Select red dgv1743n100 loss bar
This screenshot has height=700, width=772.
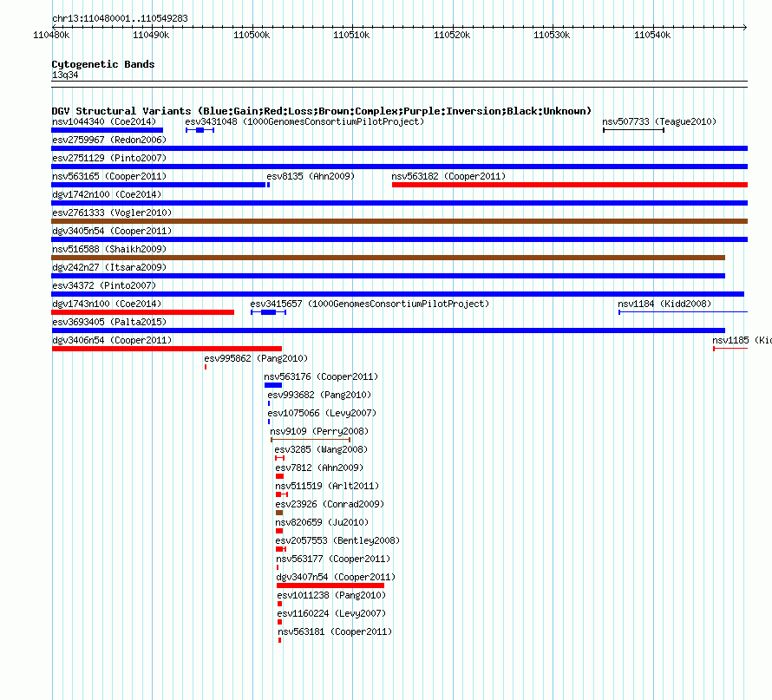pyautogui.click(x=143, y=312)
